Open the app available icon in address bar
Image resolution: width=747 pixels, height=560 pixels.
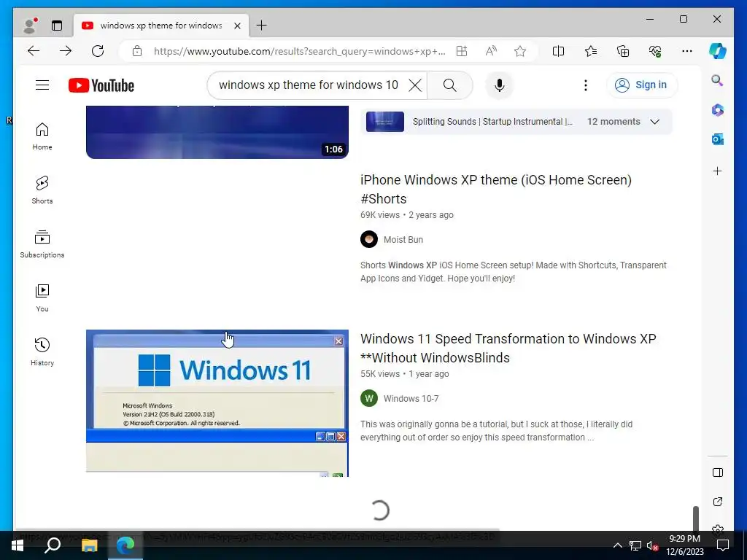462,51
